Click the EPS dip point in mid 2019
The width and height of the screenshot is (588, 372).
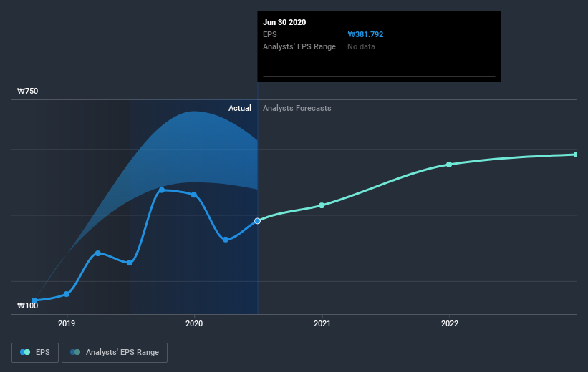coord(130,263)
